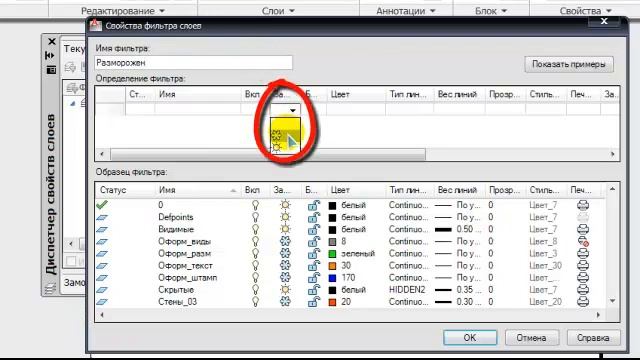Toggle the lightbulb for Оформ_разм layer
This screenshot has height=360, width=640.
coord(255,253)
